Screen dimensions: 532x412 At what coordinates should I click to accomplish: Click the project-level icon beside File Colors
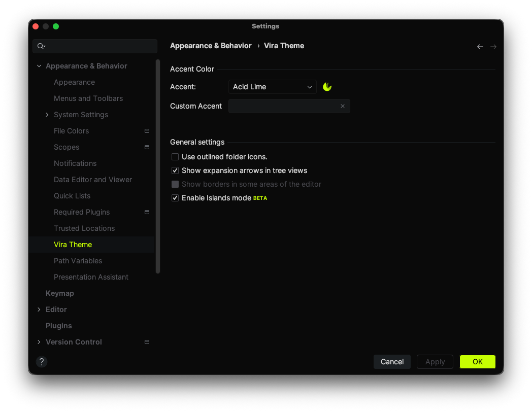tap(147, 131)
